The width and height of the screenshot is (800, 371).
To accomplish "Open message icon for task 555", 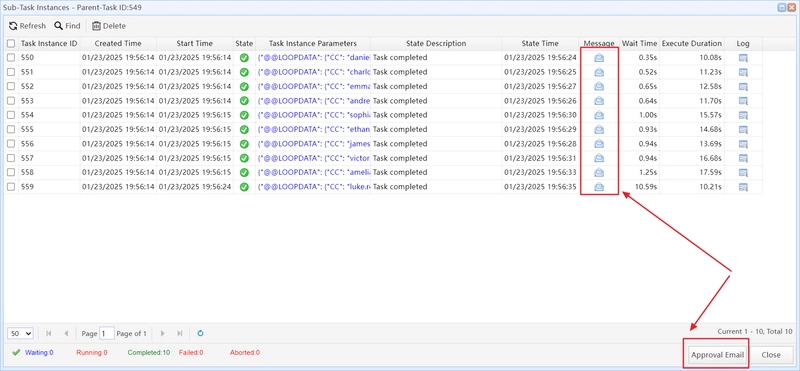I will [599, 130].
